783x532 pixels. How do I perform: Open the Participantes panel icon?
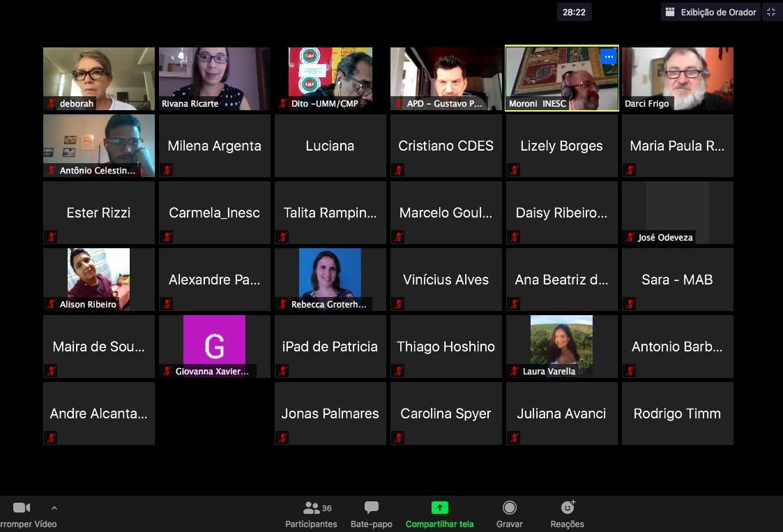point(311,508)
